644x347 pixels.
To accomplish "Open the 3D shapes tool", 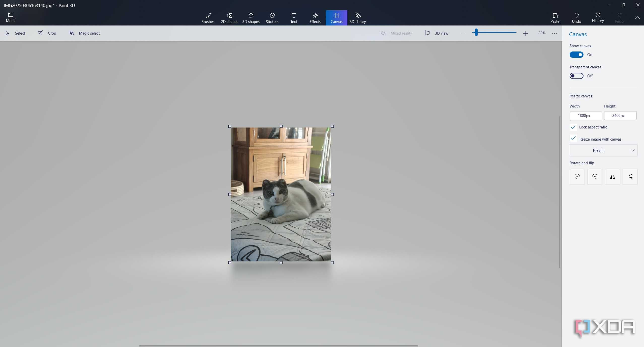I will (251, 18).
